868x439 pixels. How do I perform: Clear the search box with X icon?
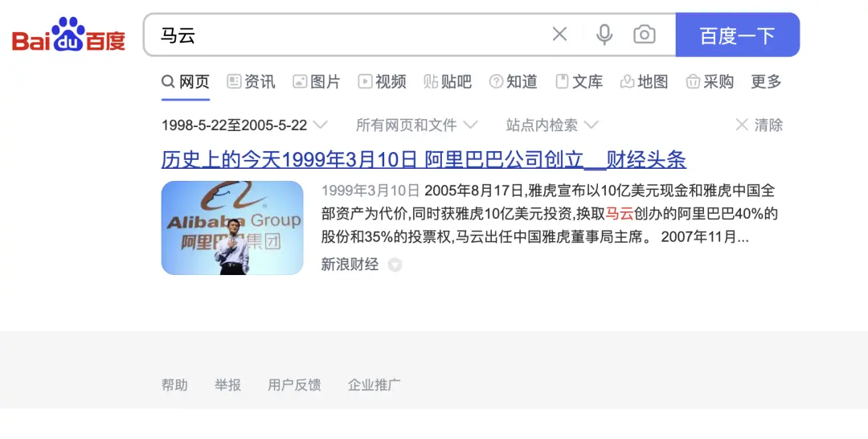tap(559, 35)
